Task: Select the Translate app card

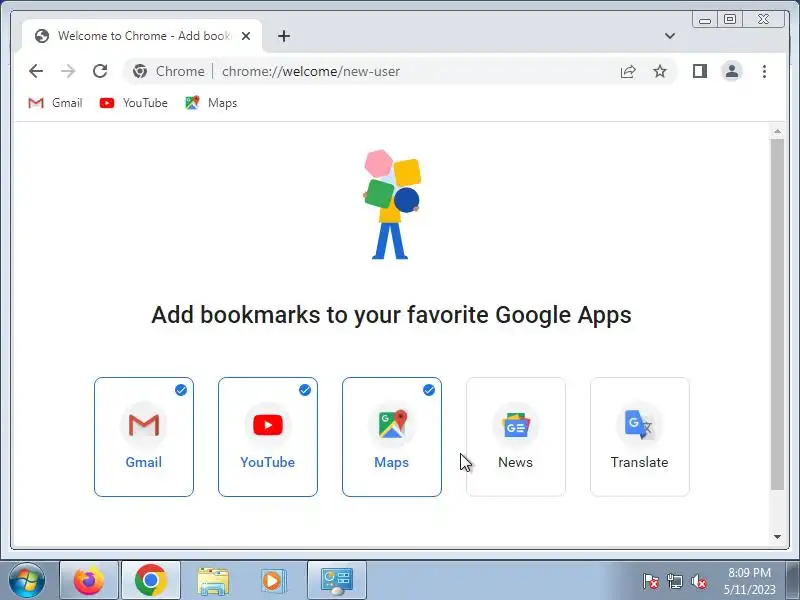Action: pyautogui.click(x=640, y=437)
